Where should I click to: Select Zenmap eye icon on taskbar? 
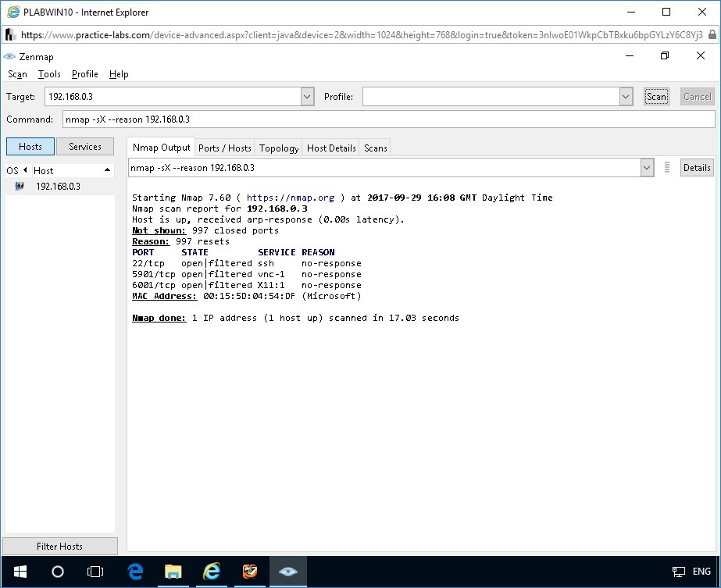pos(287,572)
